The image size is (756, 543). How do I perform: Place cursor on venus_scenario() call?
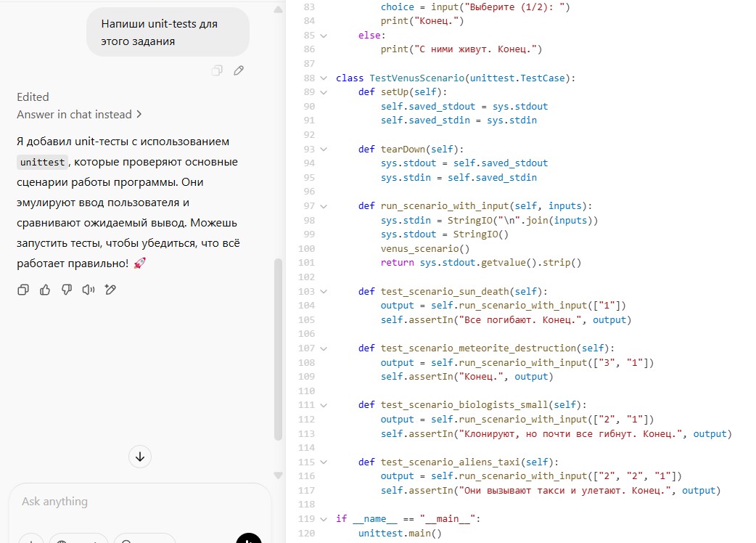coord(424,249)
